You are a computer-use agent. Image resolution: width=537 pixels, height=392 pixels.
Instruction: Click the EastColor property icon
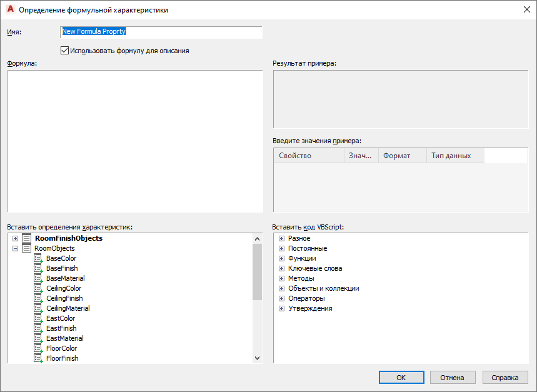tap(38, 318)
